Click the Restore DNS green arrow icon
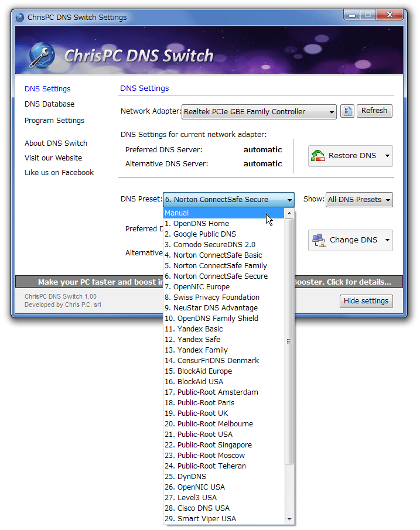 pyautogui.click(x=317, y=156)
